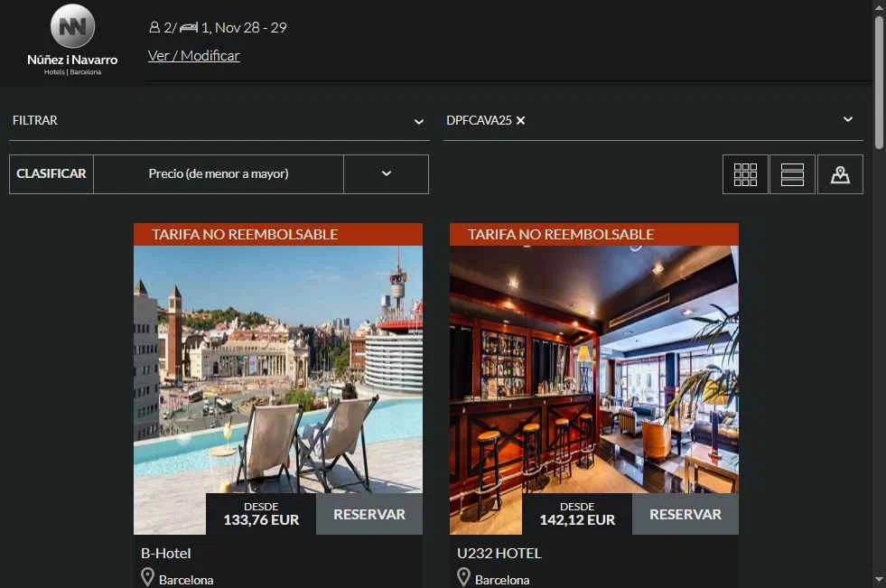This screenshot has height=588, width=886.
Task: Click the guests person icon in header
Action: point(154,27)
